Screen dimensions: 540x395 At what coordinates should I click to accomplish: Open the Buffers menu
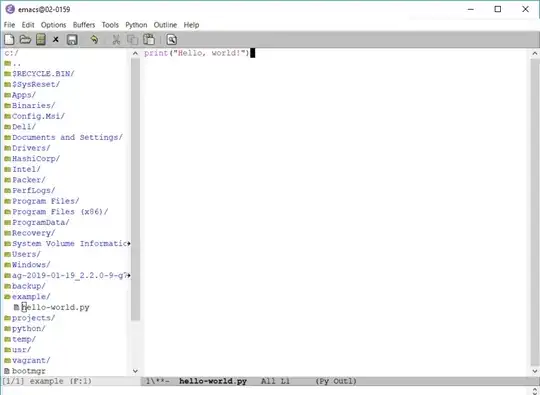coord(84,25)
